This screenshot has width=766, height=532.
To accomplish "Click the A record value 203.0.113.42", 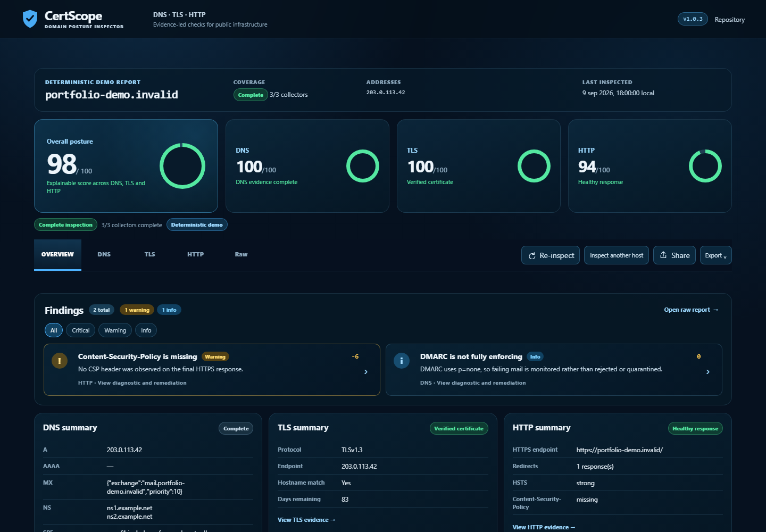I will [124, 450].
